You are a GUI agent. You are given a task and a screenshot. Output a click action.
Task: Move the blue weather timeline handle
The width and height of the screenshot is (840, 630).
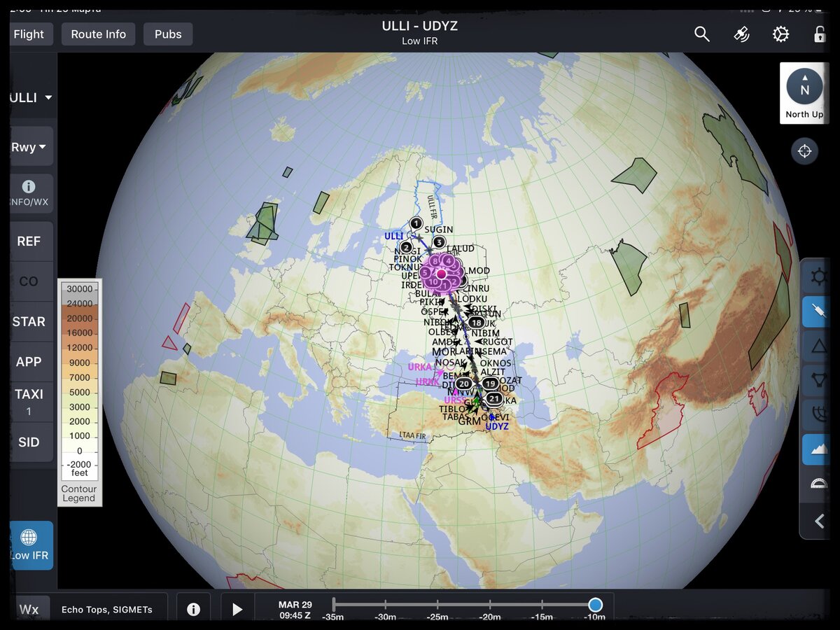tap(595, 605)
